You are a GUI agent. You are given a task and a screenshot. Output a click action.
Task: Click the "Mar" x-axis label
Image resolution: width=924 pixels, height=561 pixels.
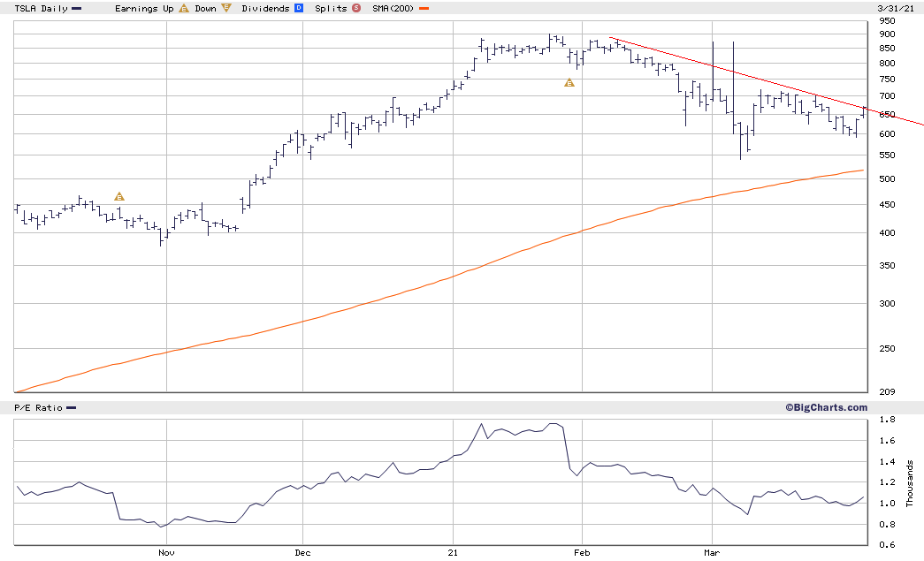click(x=712, y=552)
